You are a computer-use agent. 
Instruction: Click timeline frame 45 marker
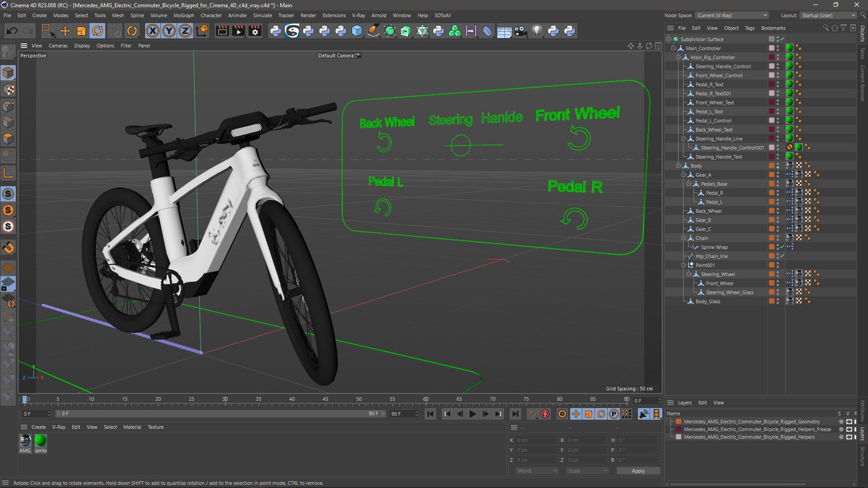(325, 399)
